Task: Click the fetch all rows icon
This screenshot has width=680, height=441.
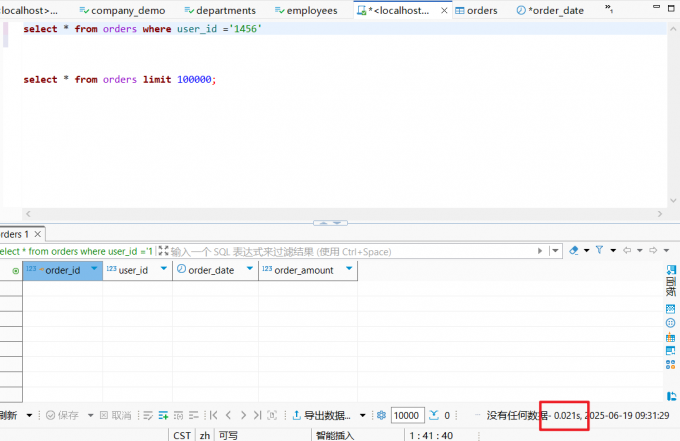Action: 272,415
